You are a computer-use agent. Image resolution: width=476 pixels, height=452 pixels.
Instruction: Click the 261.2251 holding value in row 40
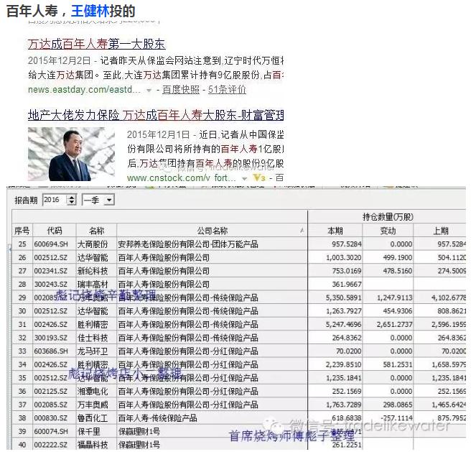coord(347,445)
